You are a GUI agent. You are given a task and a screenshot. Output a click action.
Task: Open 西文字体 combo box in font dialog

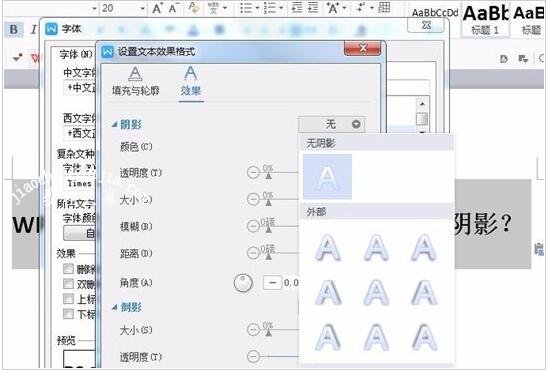pyautogui.click(x=79, y=133)
